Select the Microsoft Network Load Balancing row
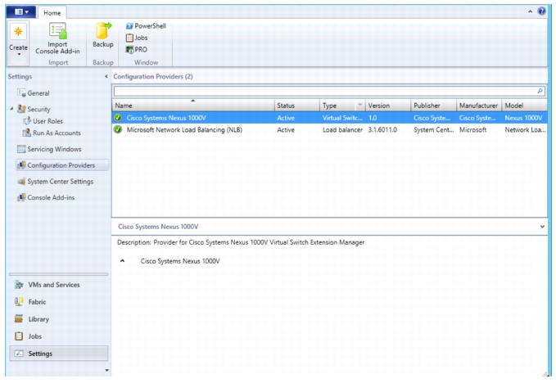Image resolution: width=556 pixels, height=392 pixels. tap(329, 130)
